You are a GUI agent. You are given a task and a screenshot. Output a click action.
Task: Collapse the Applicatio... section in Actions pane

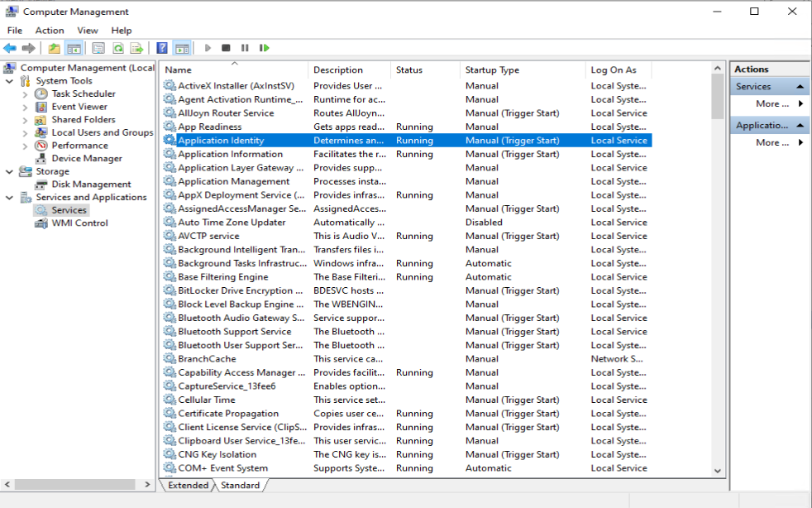click(x=800, y=126)
